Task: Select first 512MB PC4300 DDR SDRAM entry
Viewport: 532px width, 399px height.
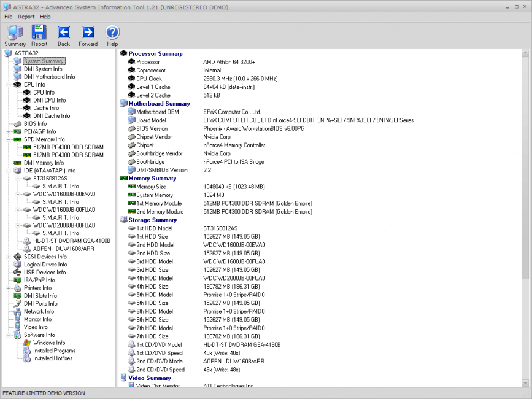Action: (x=68, y=147)
